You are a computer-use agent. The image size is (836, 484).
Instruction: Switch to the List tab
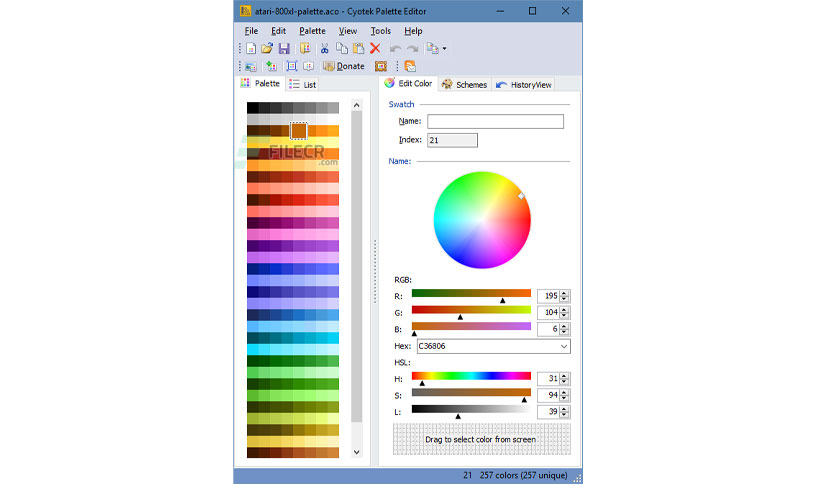tap(303, 84)
